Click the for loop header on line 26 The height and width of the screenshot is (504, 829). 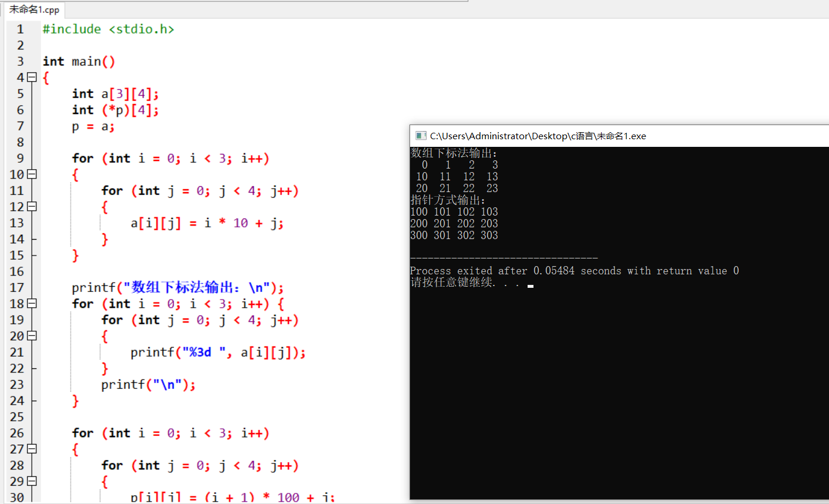tap(170, 433)
